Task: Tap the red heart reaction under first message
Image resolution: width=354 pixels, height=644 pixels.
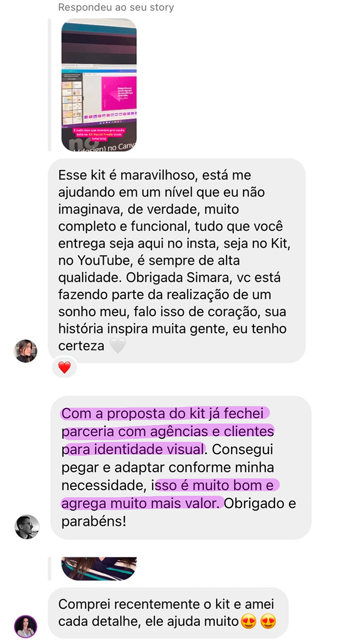Action: point(64,367)
